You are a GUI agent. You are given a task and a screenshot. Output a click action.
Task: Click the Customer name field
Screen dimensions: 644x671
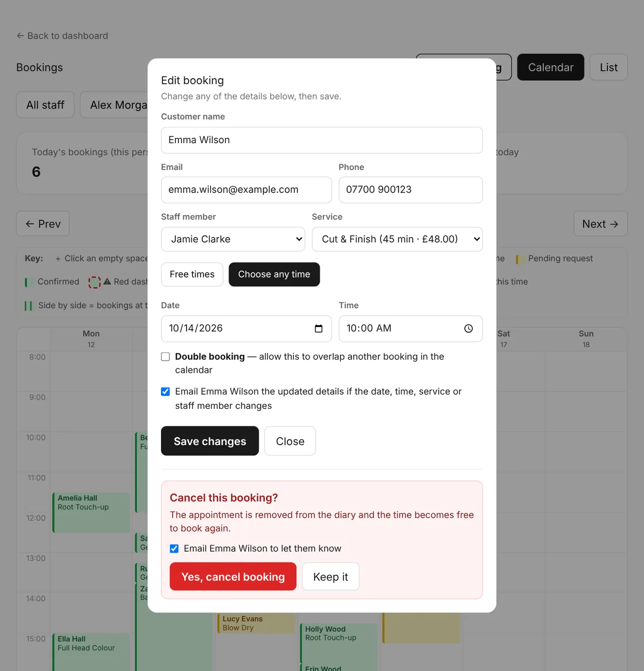pos(322,140)
